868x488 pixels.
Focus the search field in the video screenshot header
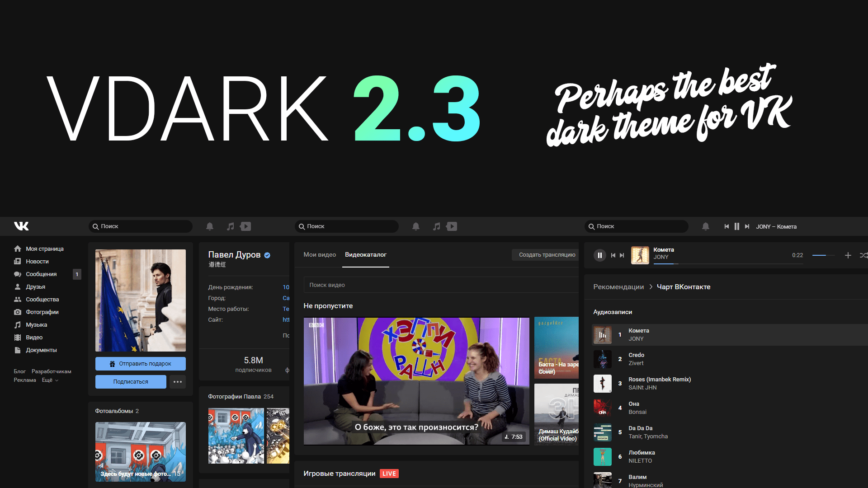coord(347,226)
